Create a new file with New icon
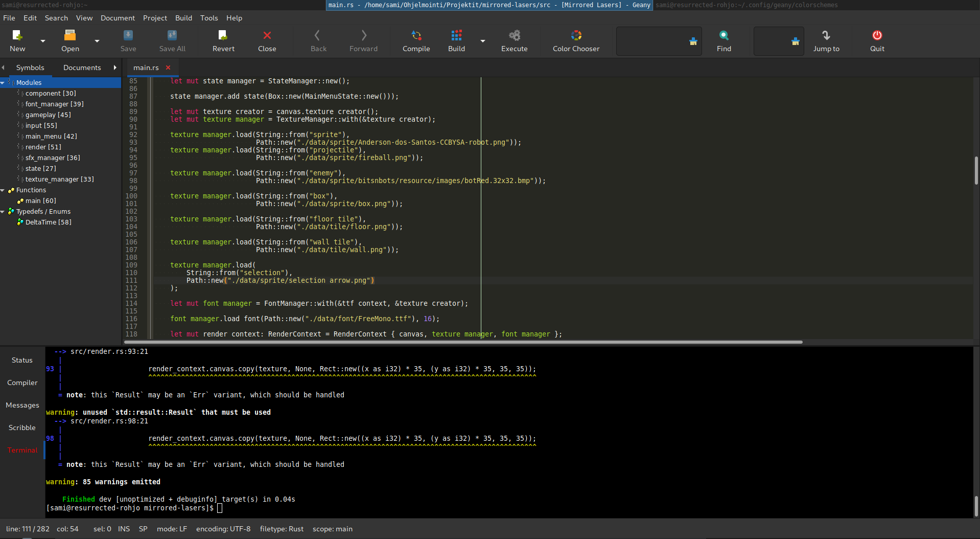The height and width of the screenshot is (539, 980). [x=17, y=41]
